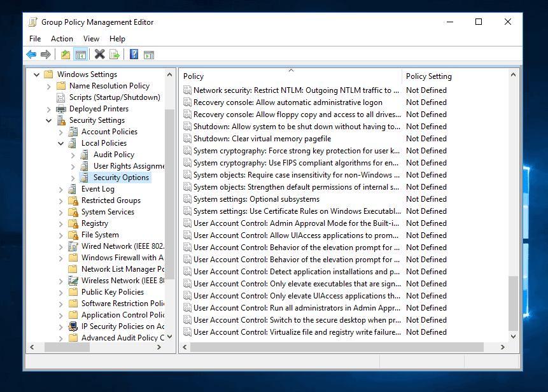548x392 pixels.
Task: Open the View menu
Action: point(90,38)
